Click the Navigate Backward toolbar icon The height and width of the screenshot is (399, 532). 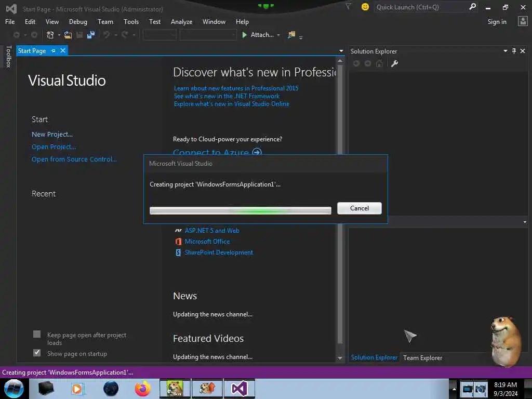point(16,35)
